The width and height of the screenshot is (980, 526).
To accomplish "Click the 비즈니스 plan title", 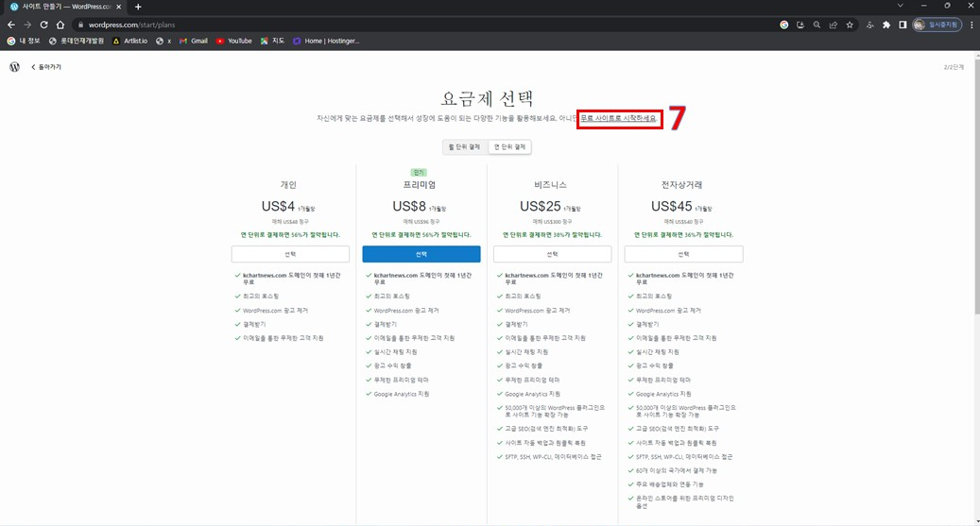I will pos(551,185).
